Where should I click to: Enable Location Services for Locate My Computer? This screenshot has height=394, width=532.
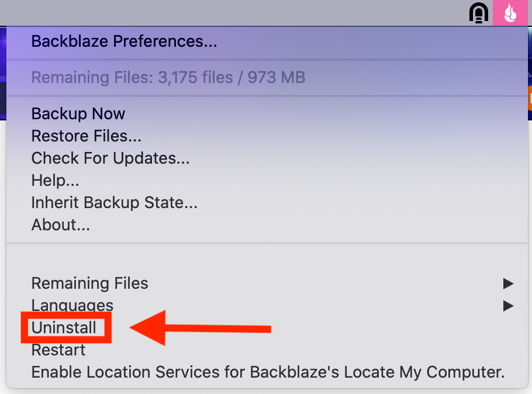(268, 372)
